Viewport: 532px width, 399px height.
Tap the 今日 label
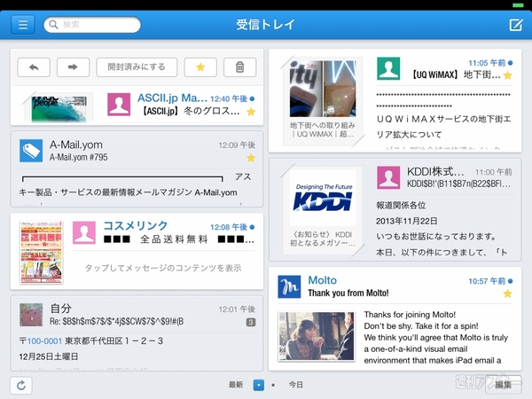[x=295, y=385]
